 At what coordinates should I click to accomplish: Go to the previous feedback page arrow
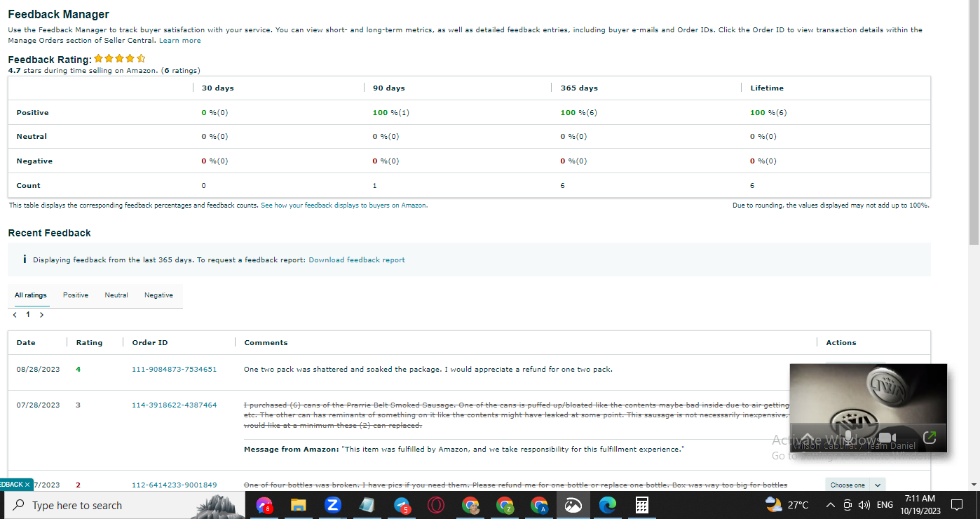click(15, 315)
